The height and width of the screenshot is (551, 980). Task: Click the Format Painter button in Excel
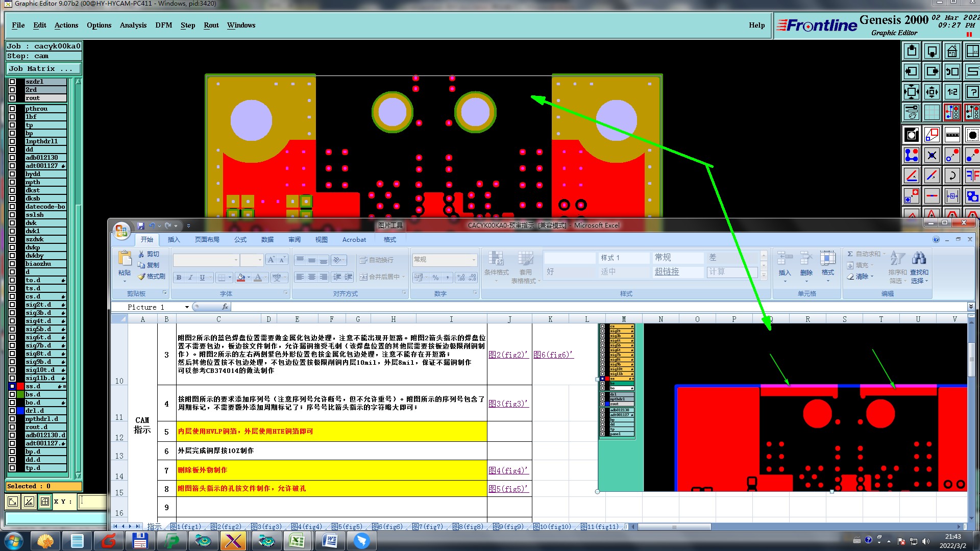coord(152,277)
